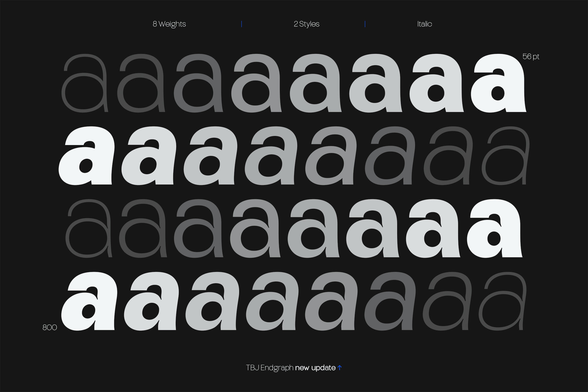Screen dimensions: 588x392
Task: Select the "2 Styles" heading
Action: pyautogui.click(x=306, y=24)
